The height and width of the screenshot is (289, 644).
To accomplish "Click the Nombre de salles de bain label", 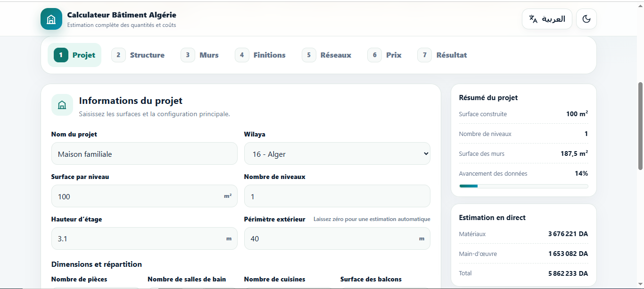I will point(187,279).
